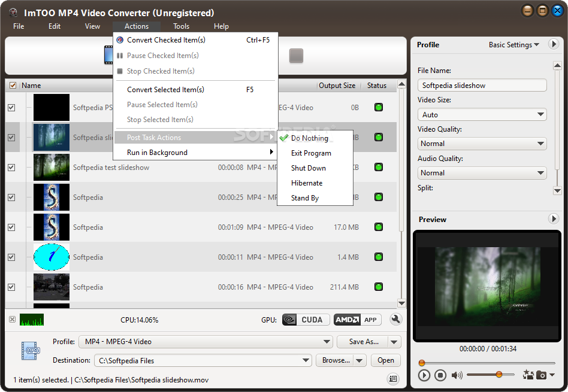
Task: Select Do Nothing post task action
Action: pos(315,138)
